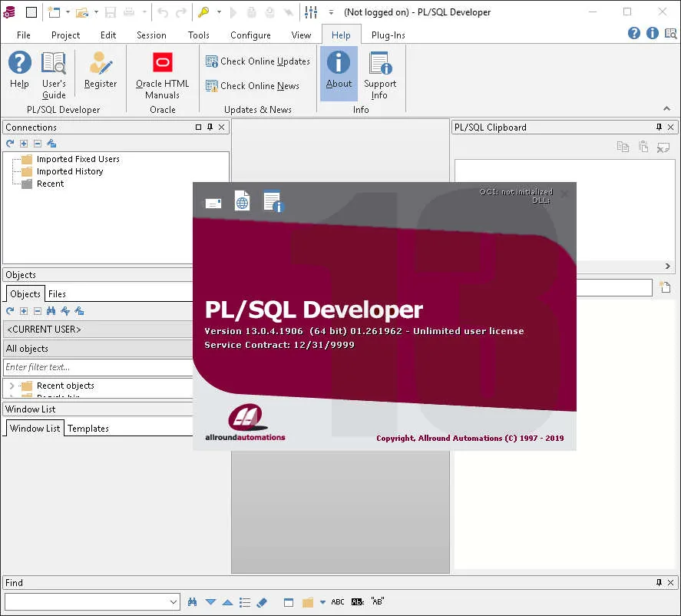681x616 pixels.
Task: Click the binoculars find icon in Objects toolbar
Action: point(51,311)
